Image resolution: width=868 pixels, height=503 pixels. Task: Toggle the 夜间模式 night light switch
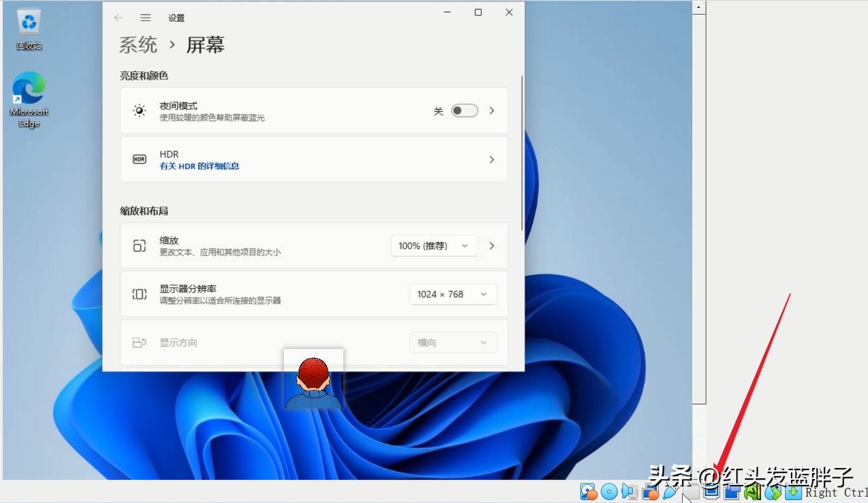[464, 110]
